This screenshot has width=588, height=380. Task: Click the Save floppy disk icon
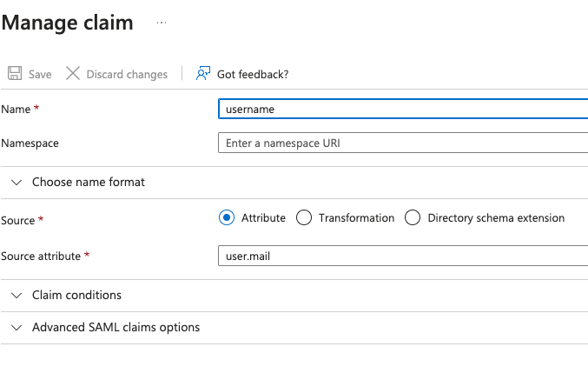(15, 73)
